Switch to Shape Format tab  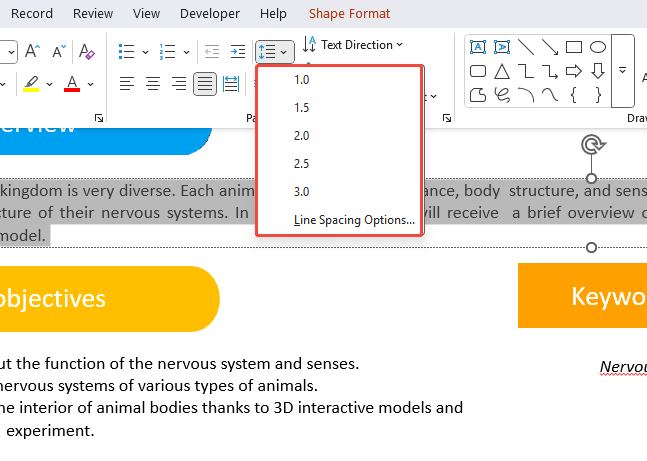(349, 14)
